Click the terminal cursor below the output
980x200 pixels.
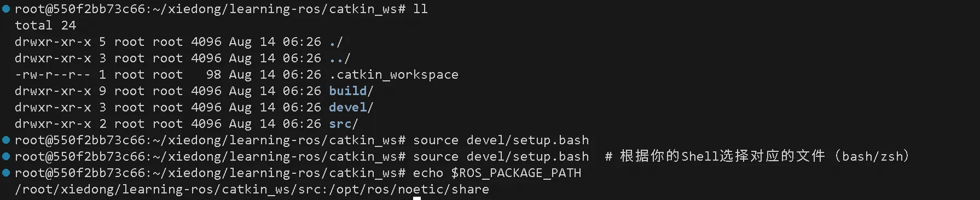click(x=417, y=198)
